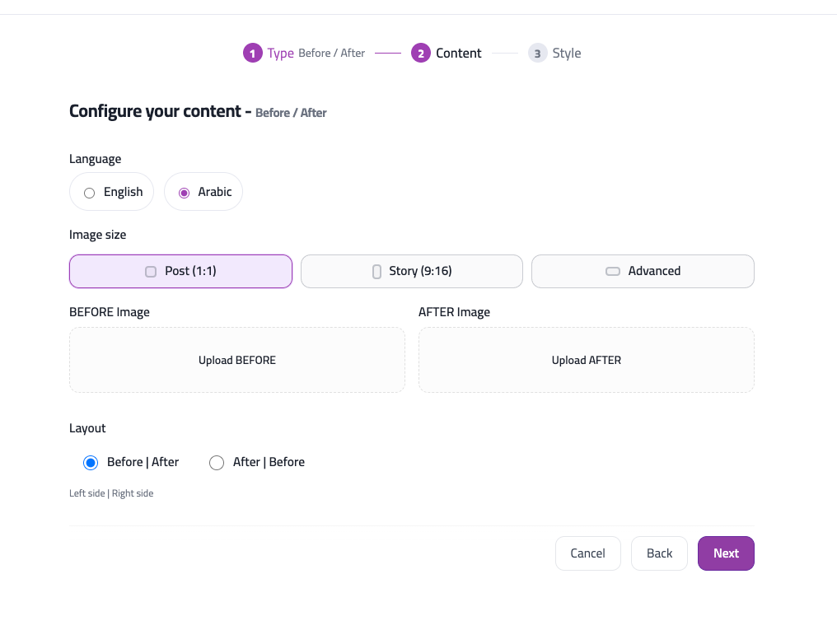Choose the After | Before layout

217,462
